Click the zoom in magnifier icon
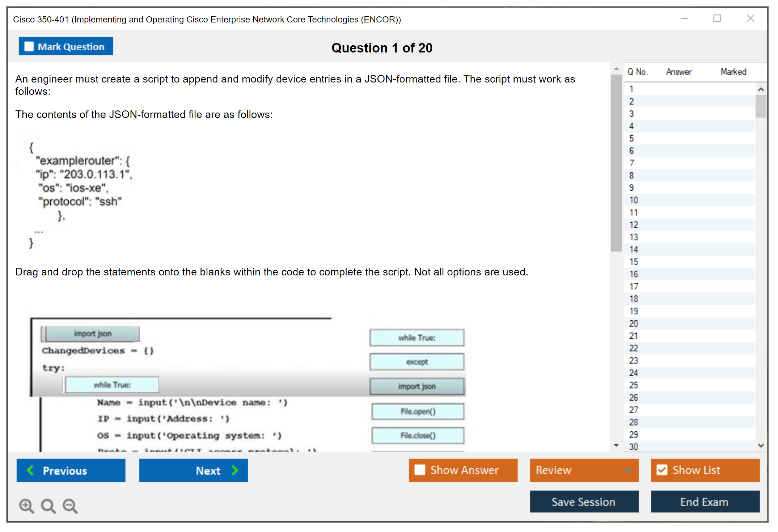778x532 pixels. (x=26, y=506)
